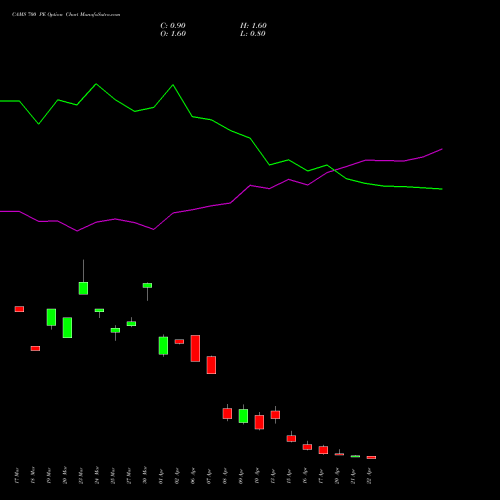The width and height of the screenshot is (500, 500).
Task: Click the red candle for 10 Apr
Action: [259, 422]
